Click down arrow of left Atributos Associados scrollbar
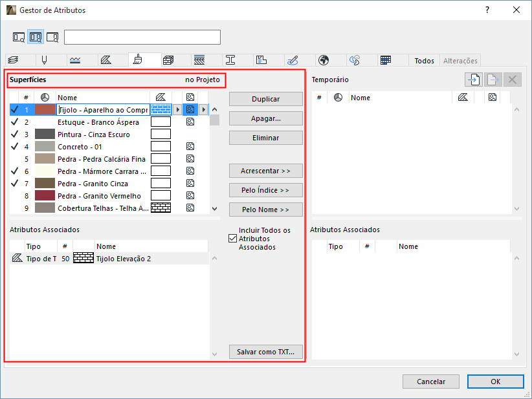The width and height of the screenshot is (532, 399). (x=214, y=354)
